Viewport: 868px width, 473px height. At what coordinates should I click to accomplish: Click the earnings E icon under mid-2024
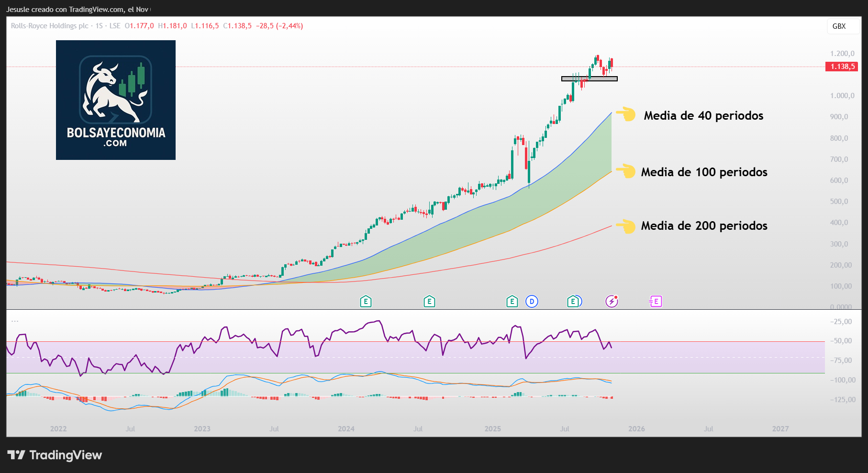pos(429,302)
